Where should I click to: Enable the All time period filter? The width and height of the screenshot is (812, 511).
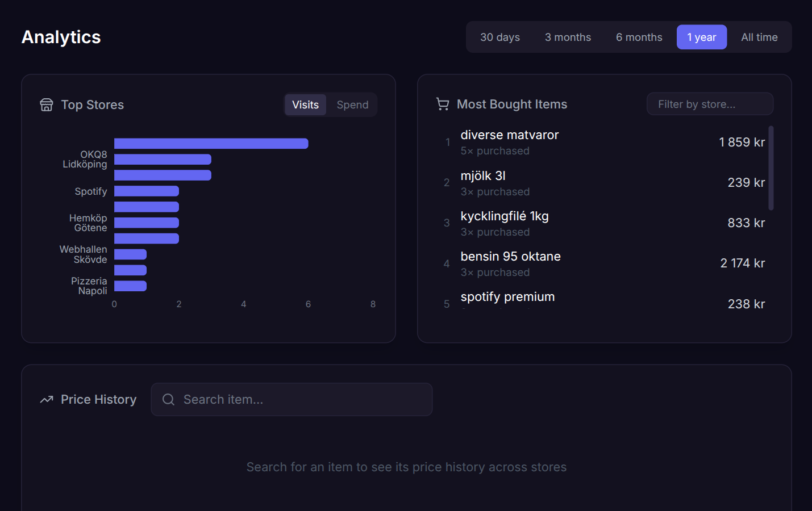coord(759,36)
